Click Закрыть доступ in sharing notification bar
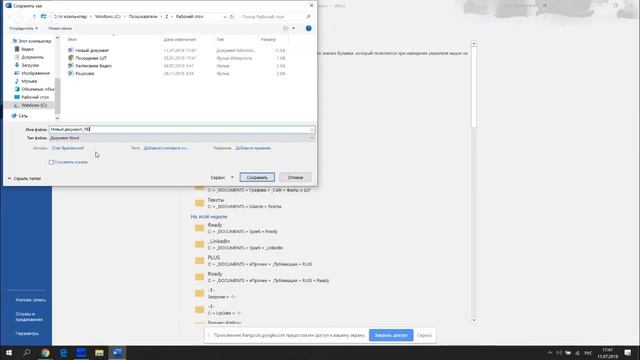The image size is (640, 360). point(391,335)
